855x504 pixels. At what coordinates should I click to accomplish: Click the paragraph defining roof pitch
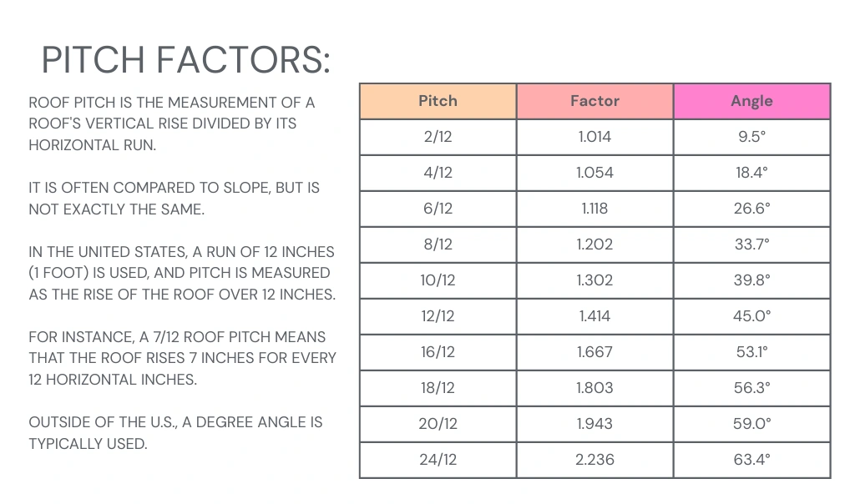tap(172, 123)
